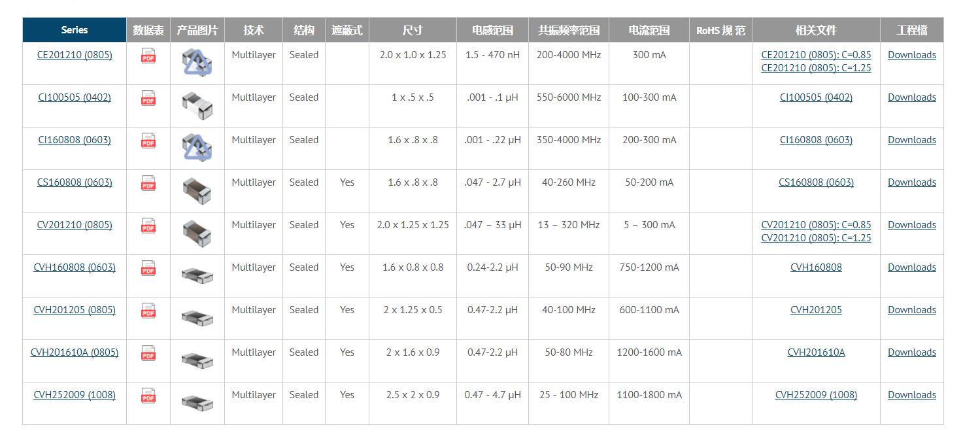
Task: Open PDF datasheet for CI160808 (0603)
Action: pyautogui.click(x=148, y=141)
